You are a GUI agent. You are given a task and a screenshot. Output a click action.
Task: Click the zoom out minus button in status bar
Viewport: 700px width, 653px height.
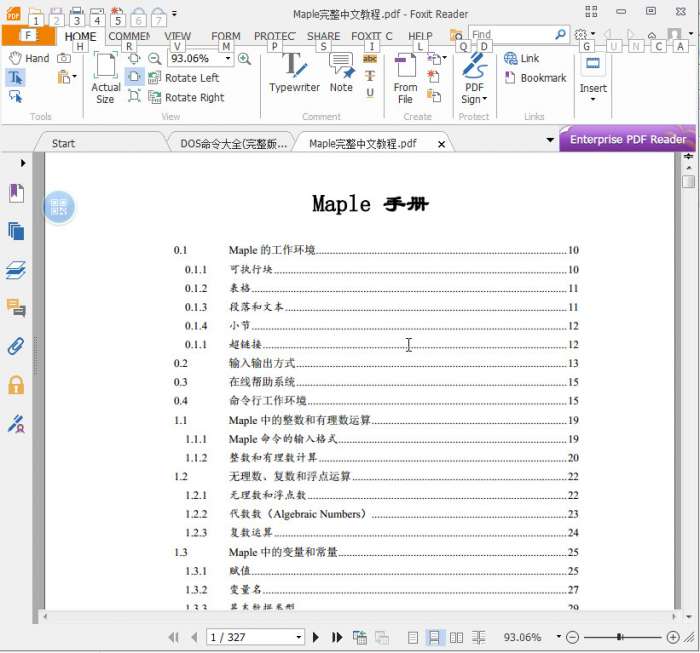coord(572,637)
